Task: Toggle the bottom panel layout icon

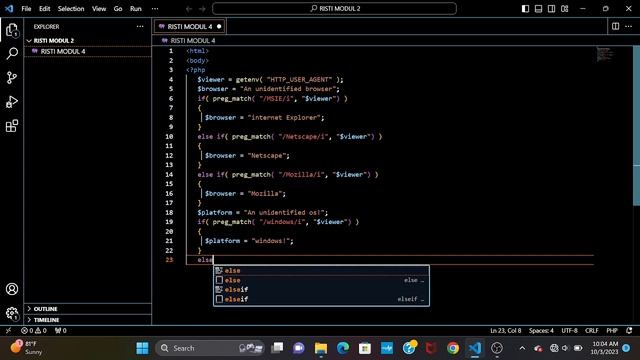Action: coord(538,9)
